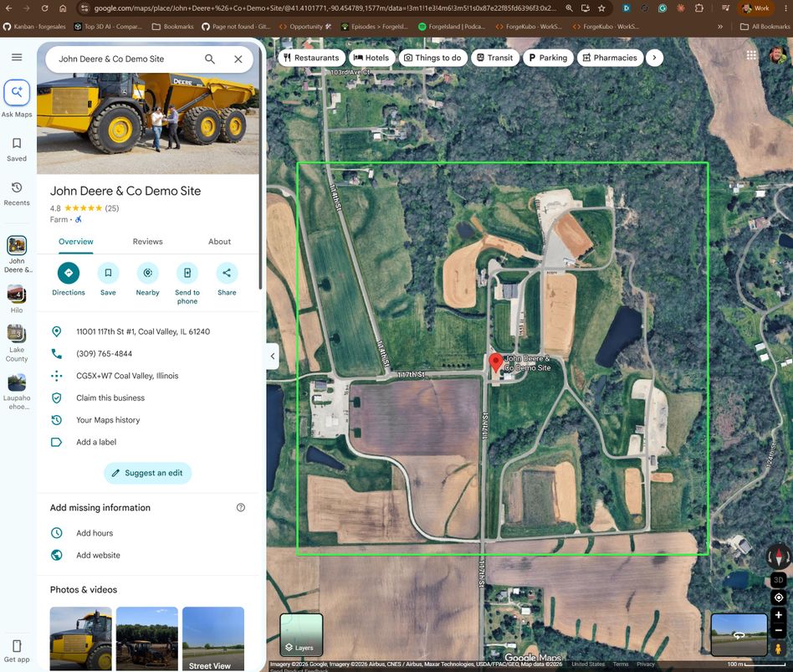Filter map by Hotels chip

371,58
